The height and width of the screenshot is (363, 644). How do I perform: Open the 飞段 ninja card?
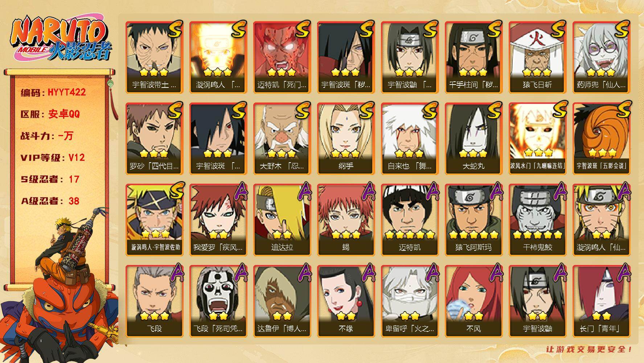coord(154,301)
